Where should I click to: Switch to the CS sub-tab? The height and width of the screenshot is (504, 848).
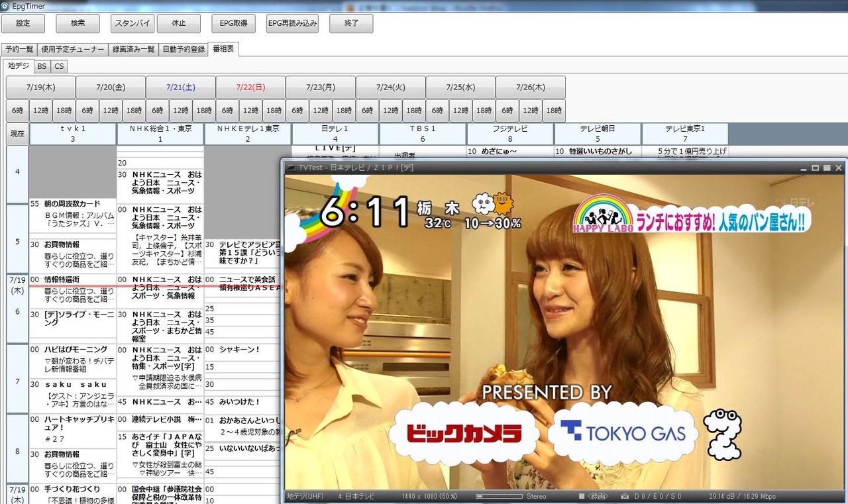[59, 66]
